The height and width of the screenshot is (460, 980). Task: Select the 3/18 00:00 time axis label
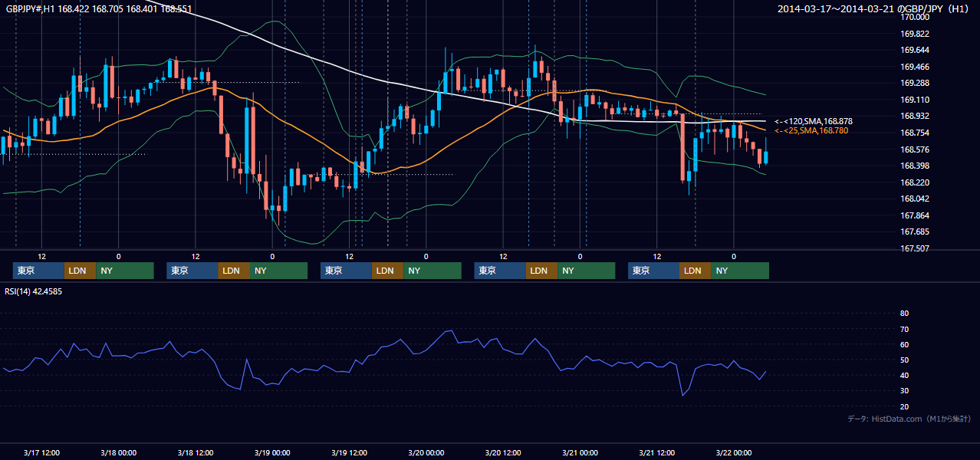[x=118, y=452]
